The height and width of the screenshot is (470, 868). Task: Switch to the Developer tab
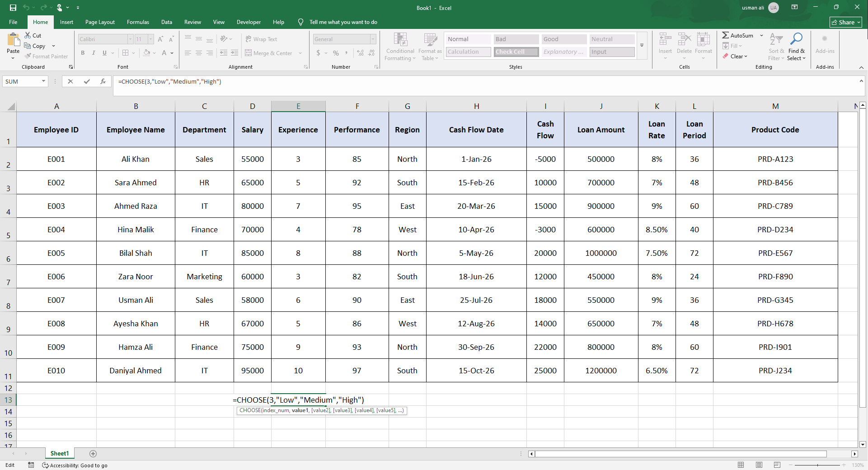(249, 22)
